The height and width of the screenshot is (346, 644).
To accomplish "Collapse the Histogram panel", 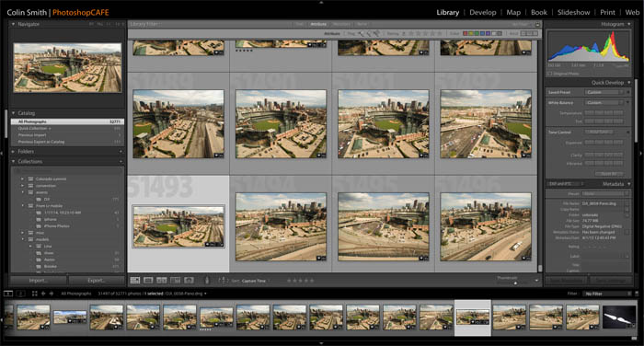I will click(629, 24).
